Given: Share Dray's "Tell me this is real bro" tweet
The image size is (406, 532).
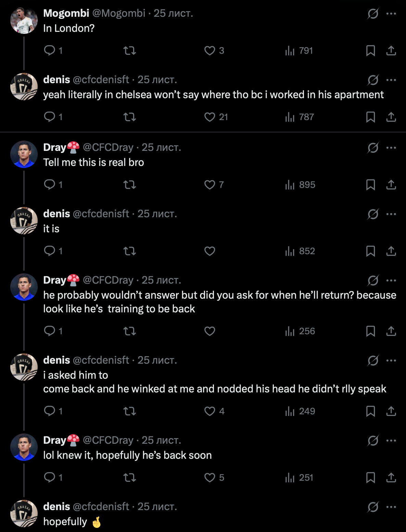Looking at the screenshot, I should (x=391, y=185).
